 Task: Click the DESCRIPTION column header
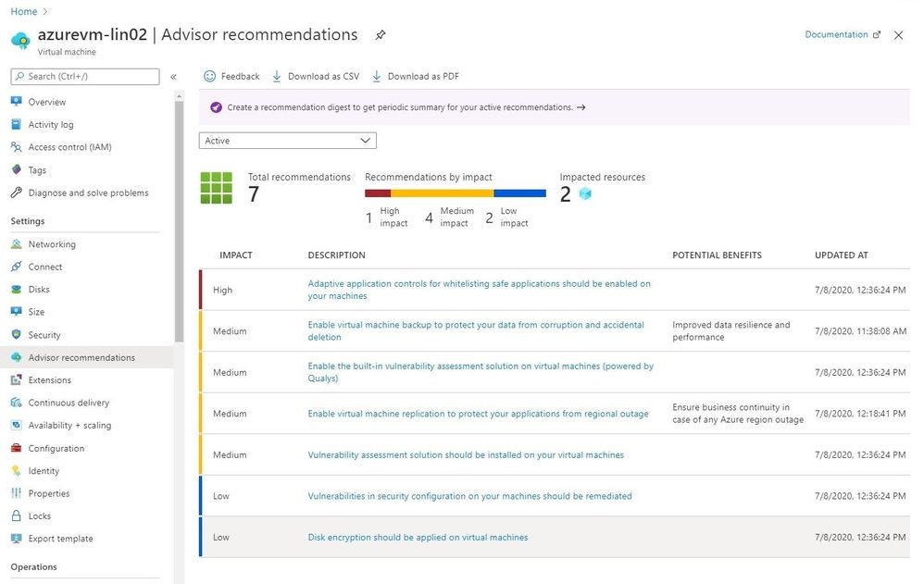click(336, 255)
